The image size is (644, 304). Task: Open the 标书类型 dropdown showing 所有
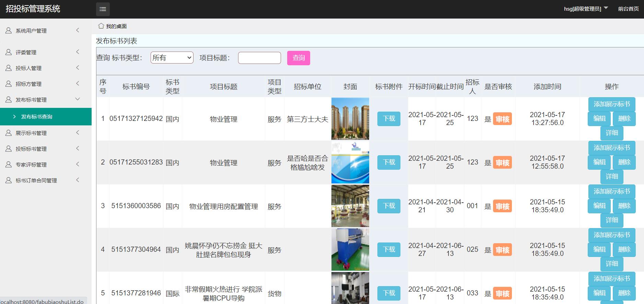coord(172,58)
